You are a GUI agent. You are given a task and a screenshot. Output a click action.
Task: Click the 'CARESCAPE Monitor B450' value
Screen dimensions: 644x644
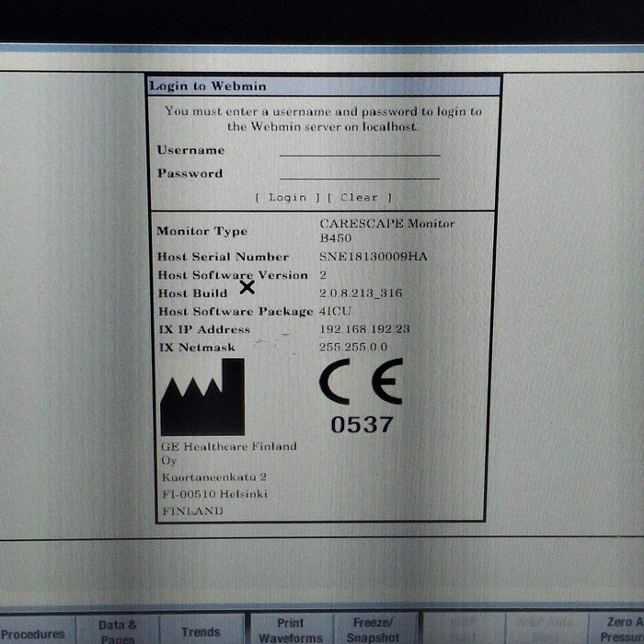(x=387, y=231)
